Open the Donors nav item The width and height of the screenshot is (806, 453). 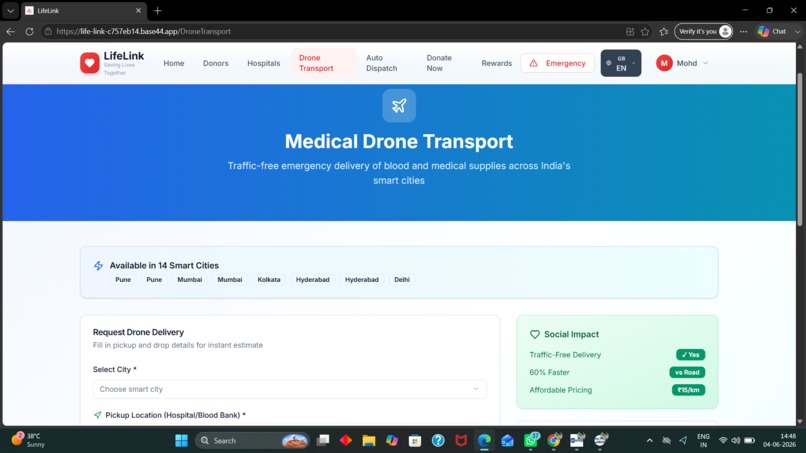tap(215, 63)
